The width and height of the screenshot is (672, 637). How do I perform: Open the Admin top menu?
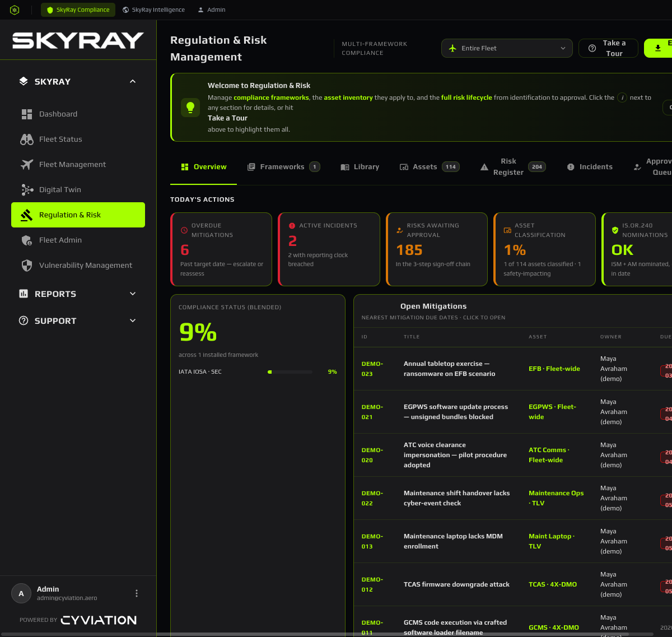point(211,10)
